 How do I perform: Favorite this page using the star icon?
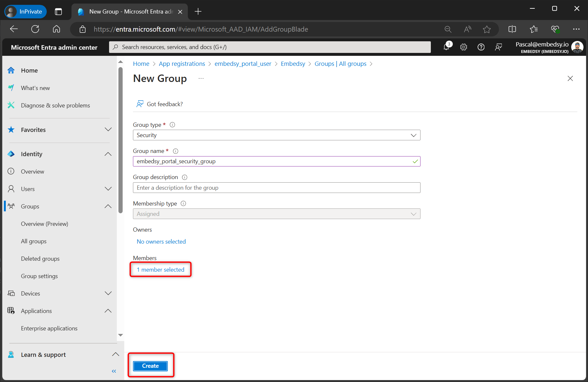487,29
